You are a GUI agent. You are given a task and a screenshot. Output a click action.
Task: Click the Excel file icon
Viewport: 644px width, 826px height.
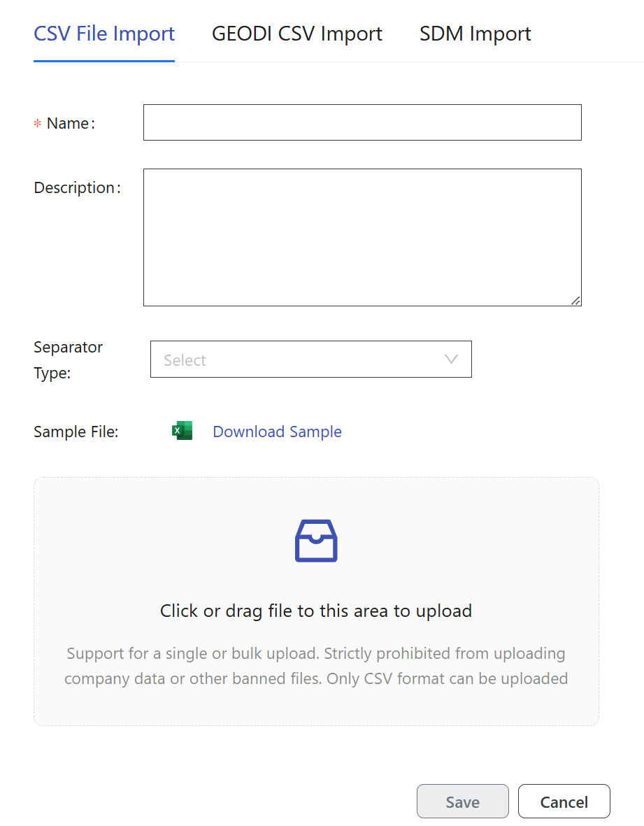tap(182, 431)
